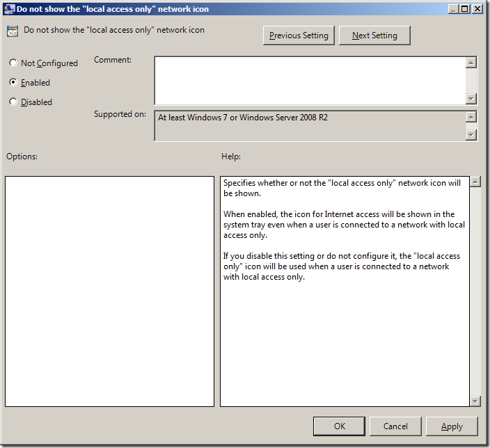
Task: Click the policy icon in title bar
Action: 7,9
